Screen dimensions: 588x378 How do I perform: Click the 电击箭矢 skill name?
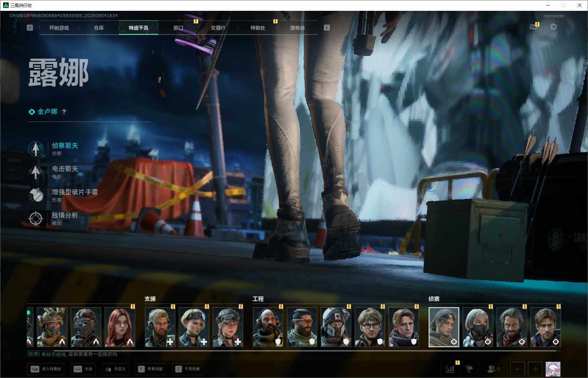(x=65, y=169)
